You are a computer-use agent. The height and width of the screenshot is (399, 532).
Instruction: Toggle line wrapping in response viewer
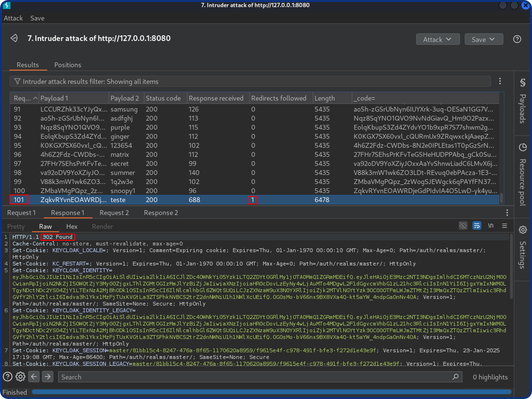click(477, 226)
